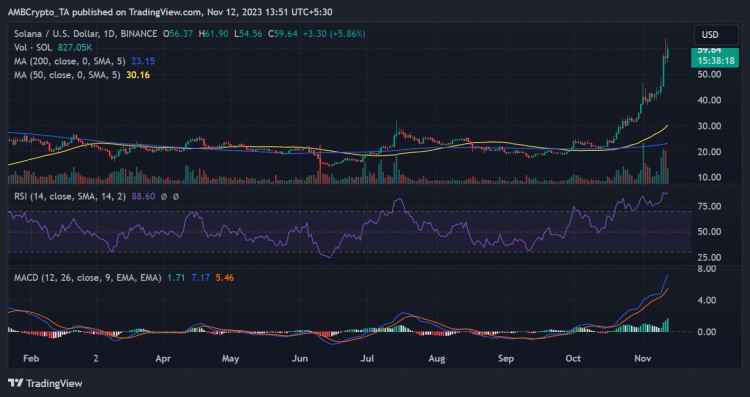The width and height of the screenshot is (750, 397).
Task: Click the 40.00 price axis label
Action: click(x=709, y=100)
